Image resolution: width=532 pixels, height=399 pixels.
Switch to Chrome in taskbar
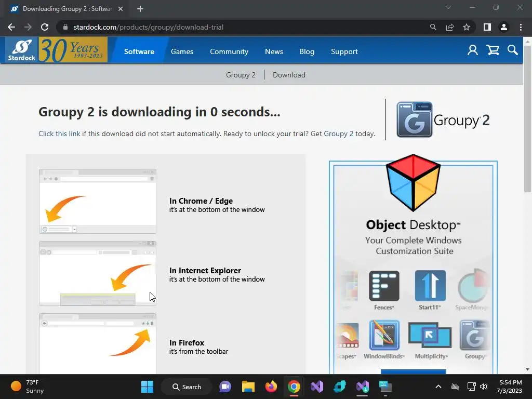click(x=294, y=387)
